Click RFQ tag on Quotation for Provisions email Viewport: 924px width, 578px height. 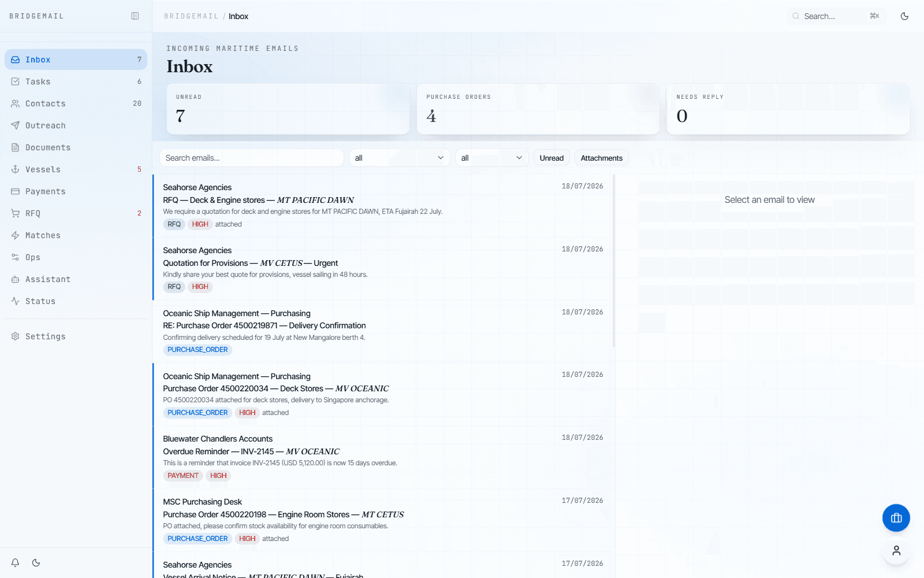coord(174,287)
